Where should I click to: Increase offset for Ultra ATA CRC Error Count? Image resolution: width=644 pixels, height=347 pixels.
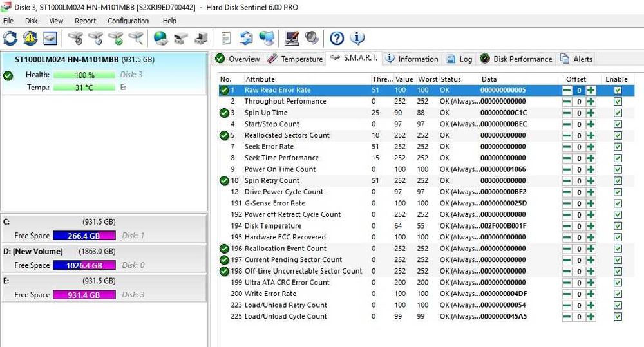[591, 283]
